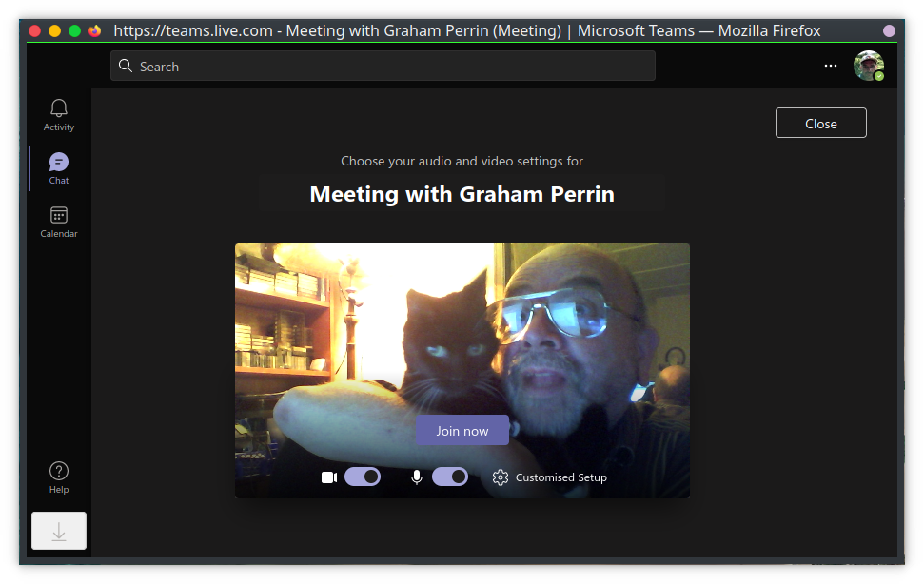Open Customised Setup gear icon
This screenshot has width=924, height=584.
[x=501, y=477]
